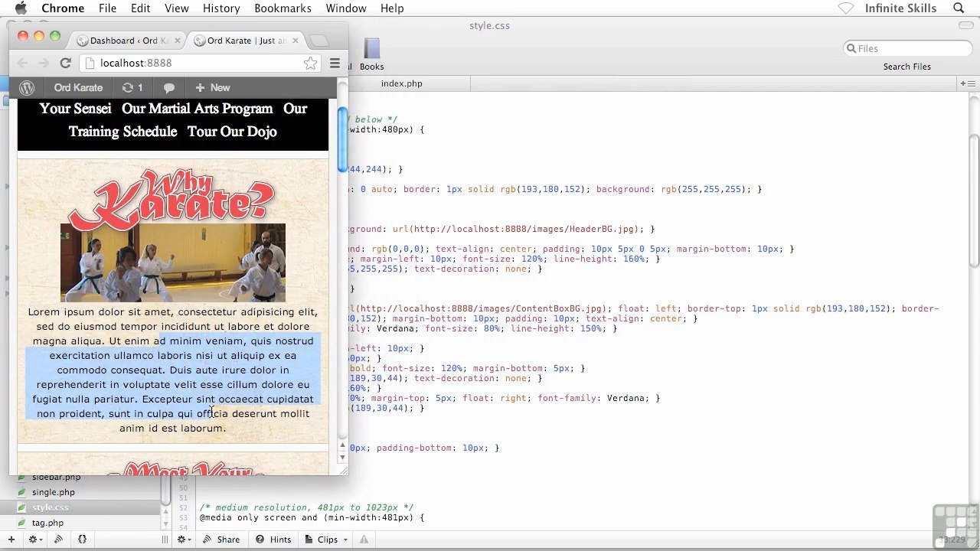This screenshot has height=551, width=980.
Task: Click the curly braces symbols icon
Action: [x=82, y=540]
